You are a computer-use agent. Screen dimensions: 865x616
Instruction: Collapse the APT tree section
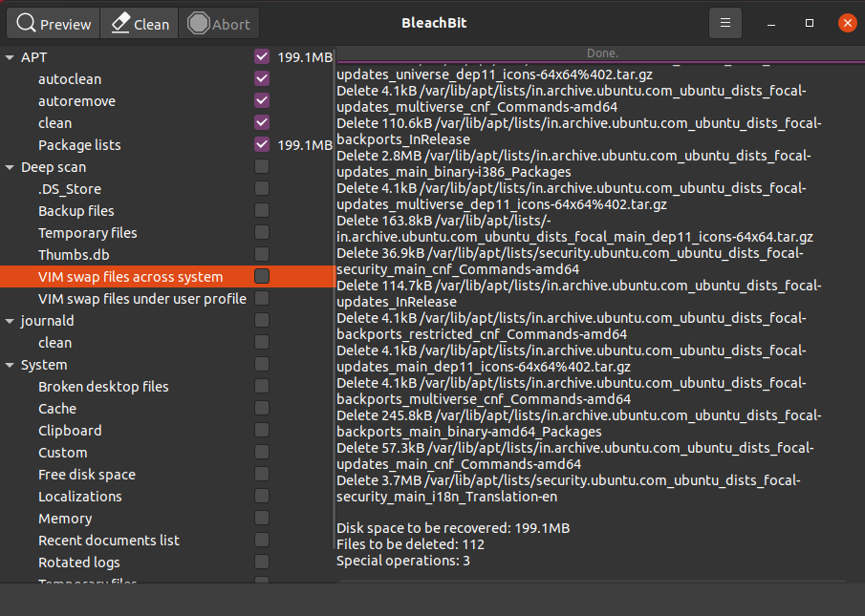click(x=11, y=57)
